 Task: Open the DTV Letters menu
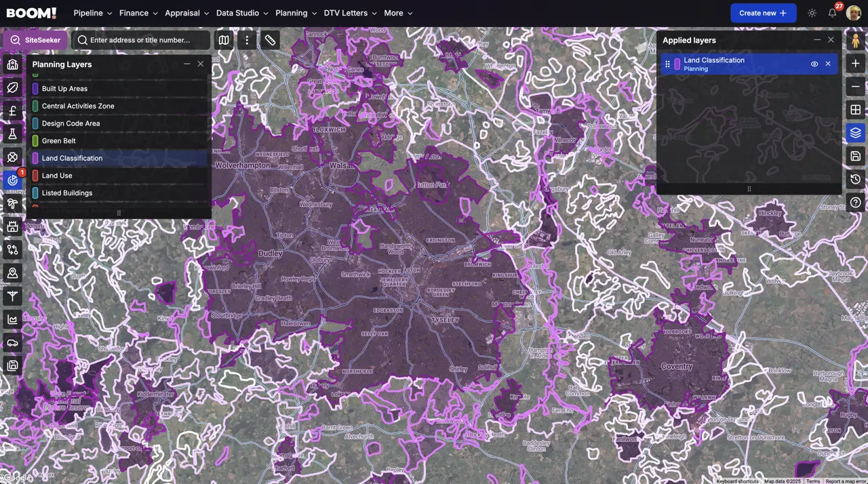(x=351, y=13)
